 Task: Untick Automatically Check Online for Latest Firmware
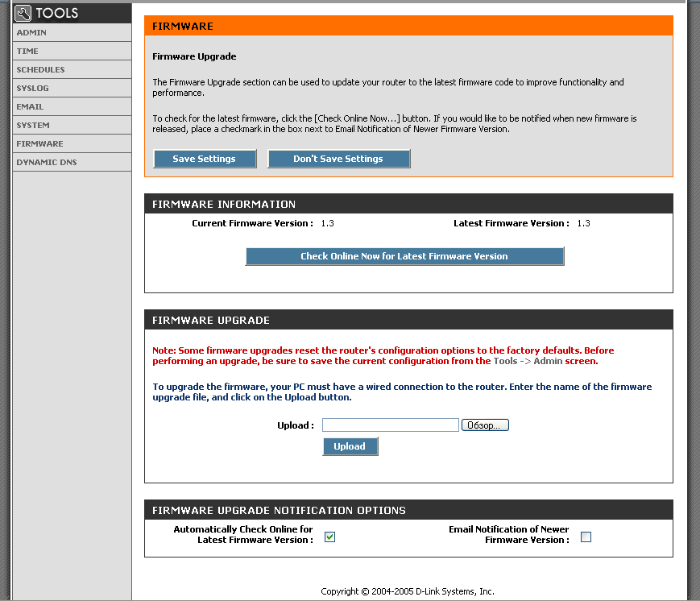(x=330, y=537)
